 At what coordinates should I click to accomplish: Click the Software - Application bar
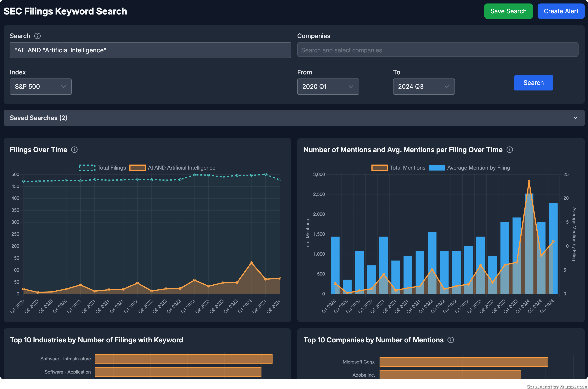tap(178, 372)
